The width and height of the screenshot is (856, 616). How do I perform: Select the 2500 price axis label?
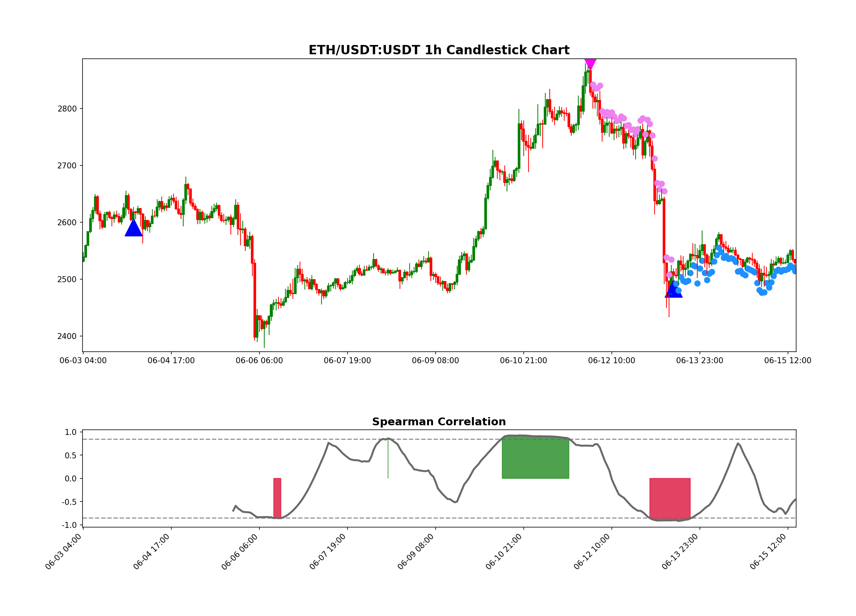[x=67, y=280]
